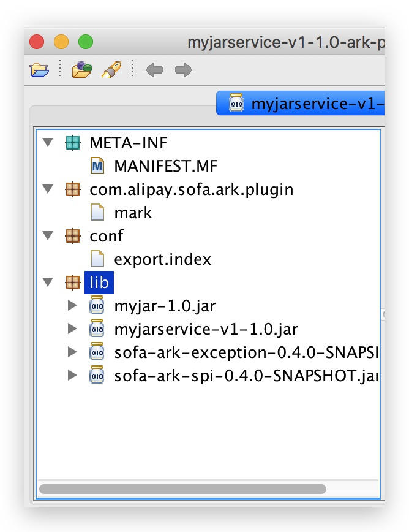Click the horizontal scrollbar thumb
Screen dimensions: 409x532
tap(182, 489)
